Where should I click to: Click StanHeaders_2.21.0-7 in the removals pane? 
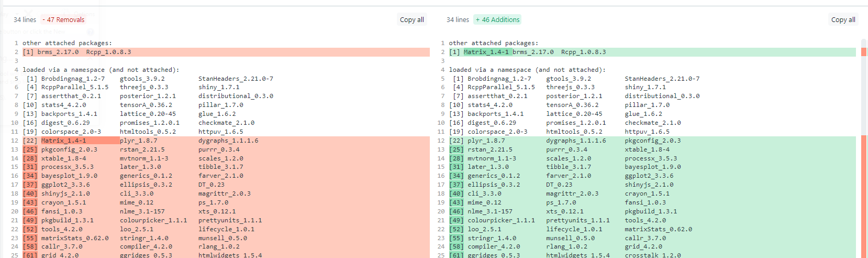(x=236, y=79)
